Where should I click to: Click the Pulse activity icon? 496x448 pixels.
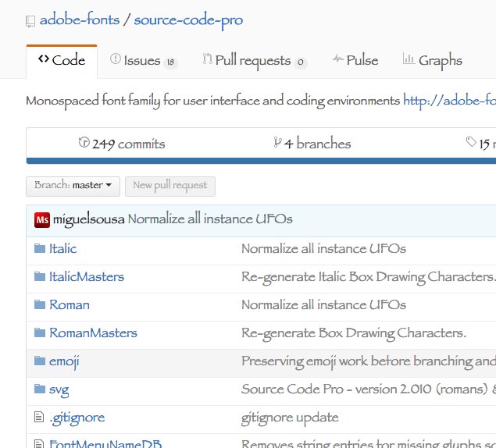tap(337, 59)
